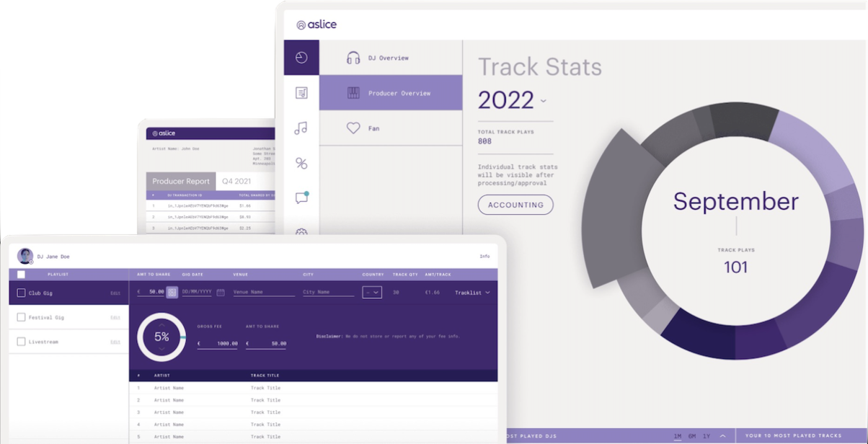Open the music notes sidebar icon
Image resolution: width=868 pixels, height=444 pixels.
(301, 128)
